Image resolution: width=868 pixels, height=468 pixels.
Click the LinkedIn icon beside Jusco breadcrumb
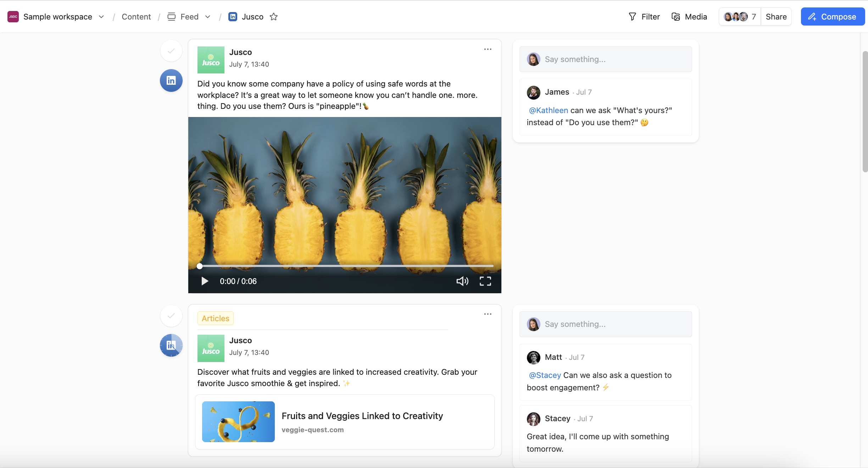coord(233,17)
